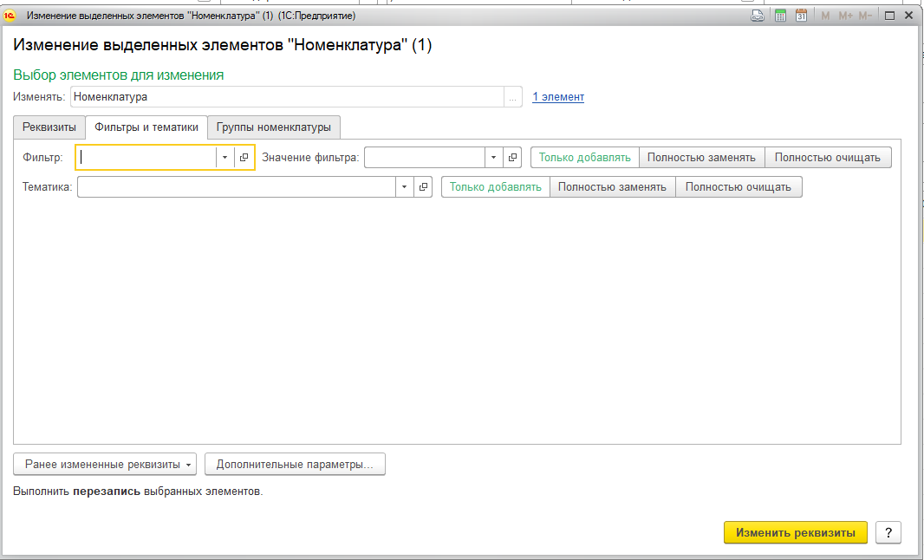924x560 pixels.
Task: Switch to the Реквизиты tab
Action: point(49,127)
